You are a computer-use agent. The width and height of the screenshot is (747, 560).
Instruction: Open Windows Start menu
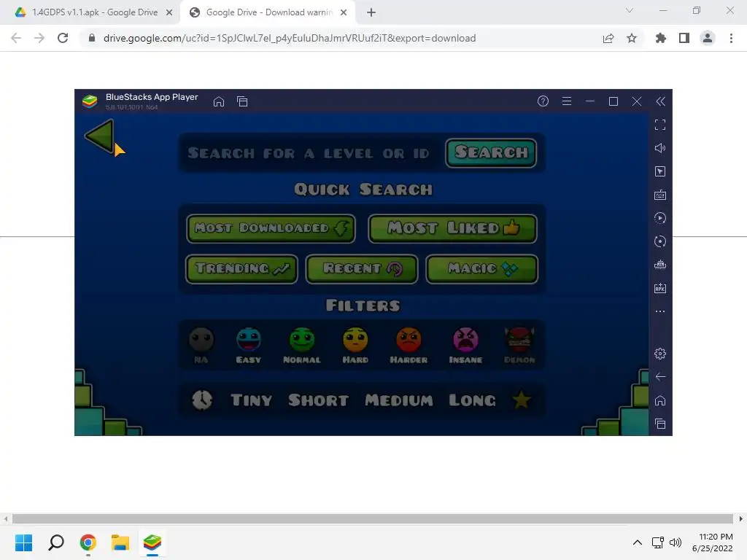[x=24, y=542]
